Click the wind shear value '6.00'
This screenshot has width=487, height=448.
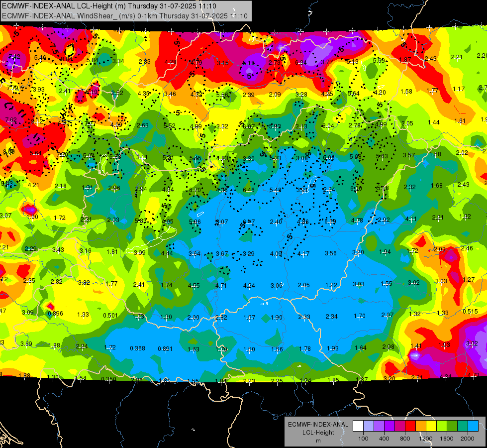coord(356,188)
